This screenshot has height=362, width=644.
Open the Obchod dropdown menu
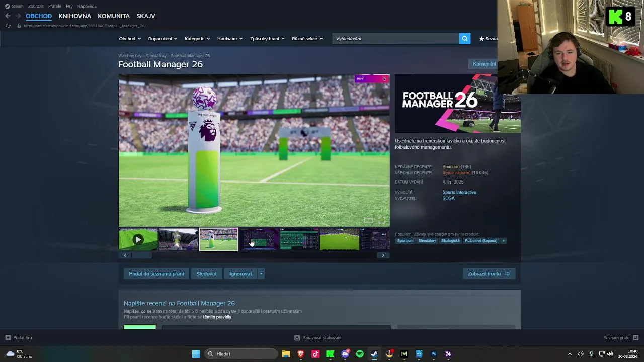130,39
